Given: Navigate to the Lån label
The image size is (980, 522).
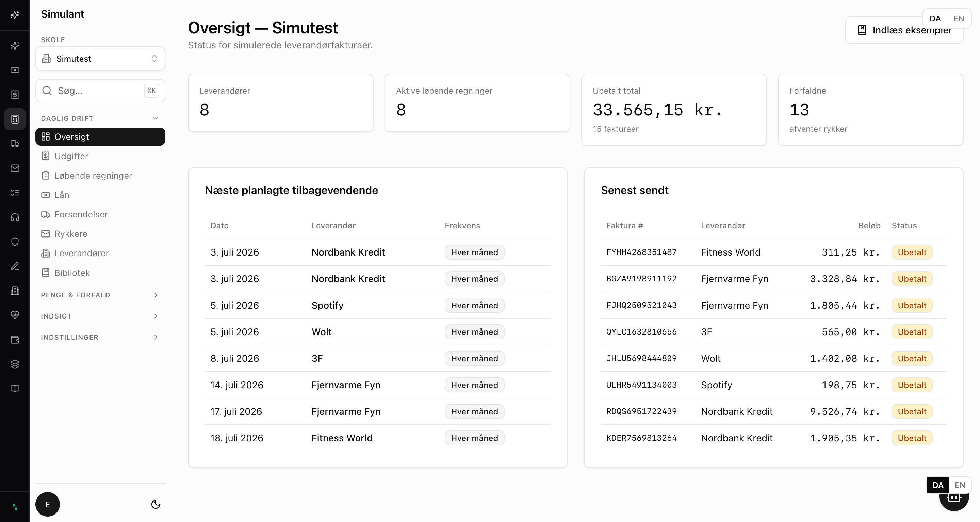Looking at the screenshot, I should point(62,195).
